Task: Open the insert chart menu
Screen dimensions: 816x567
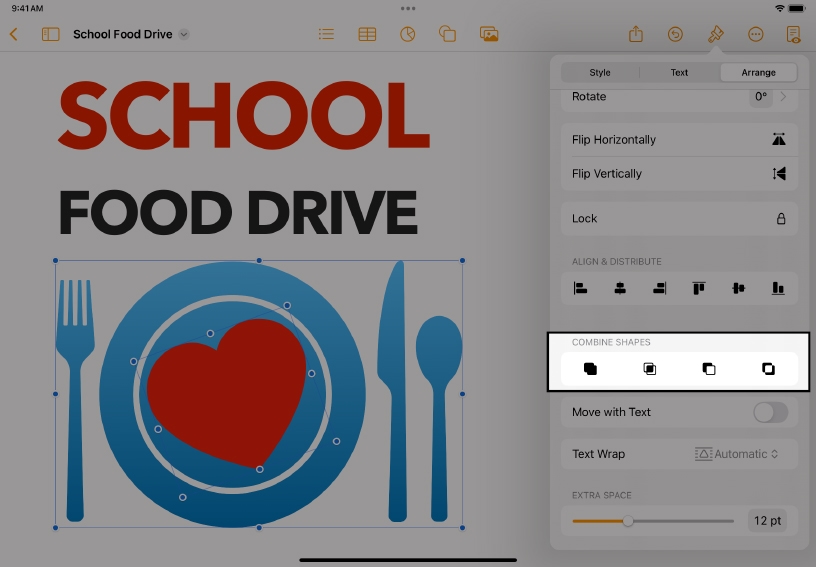Action: click(x=407, y=34)
